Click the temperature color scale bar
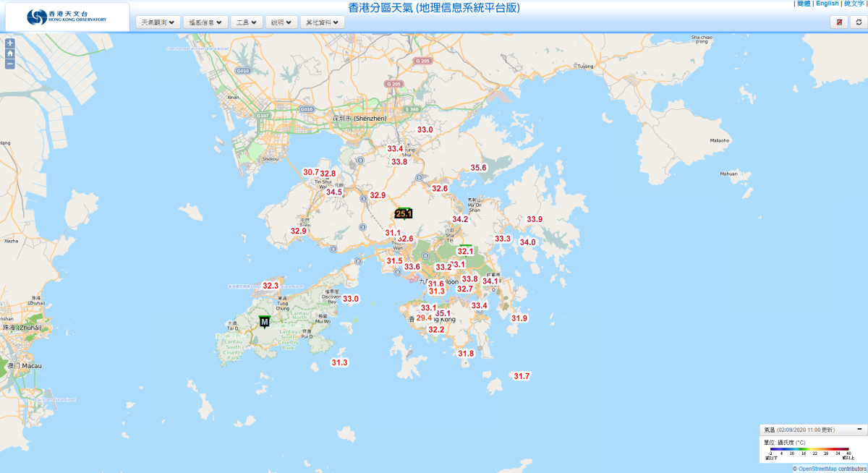 [x=809, y=449]
